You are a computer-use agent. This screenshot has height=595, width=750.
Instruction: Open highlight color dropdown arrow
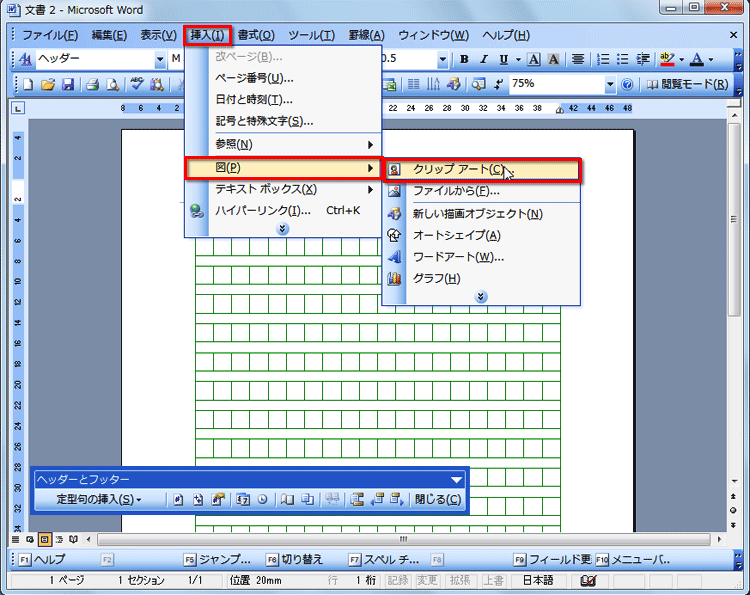coord(681,59)
